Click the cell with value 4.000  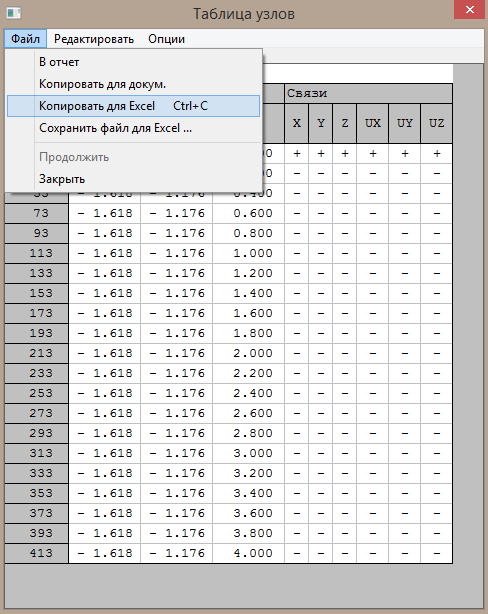point(248,553)
